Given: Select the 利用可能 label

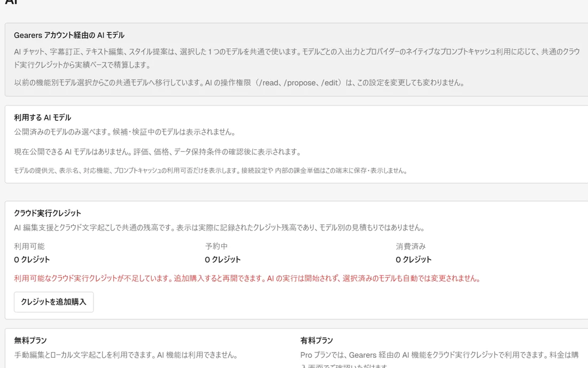Looking at the screenshot, I should pos(29,247).
